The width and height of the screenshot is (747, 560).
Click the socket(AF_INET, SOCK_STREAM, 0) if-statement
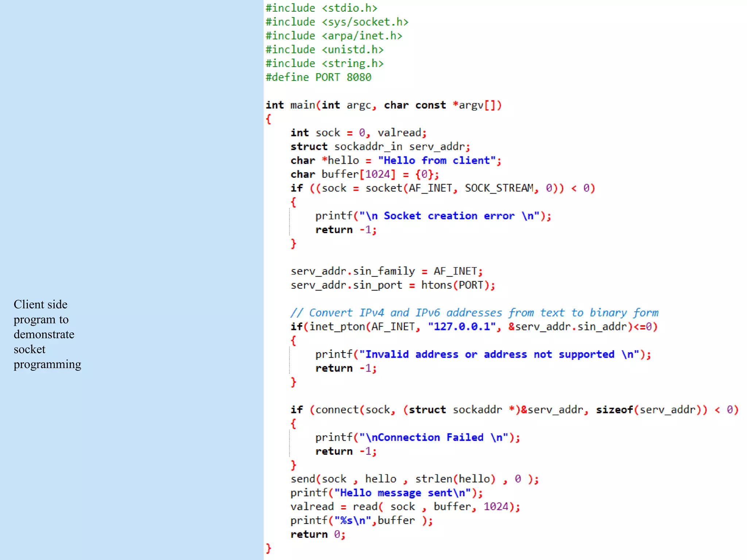(443, 188)
